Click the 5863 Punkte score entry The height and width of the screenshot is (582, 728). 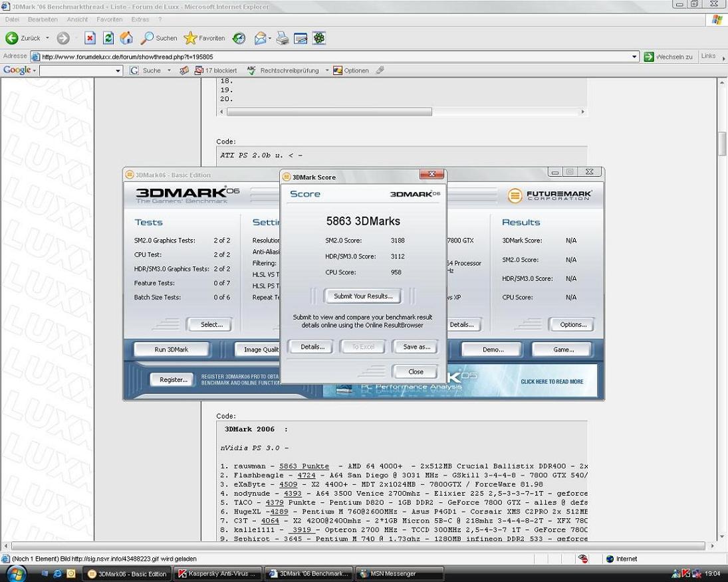click(x=304, y=466)
